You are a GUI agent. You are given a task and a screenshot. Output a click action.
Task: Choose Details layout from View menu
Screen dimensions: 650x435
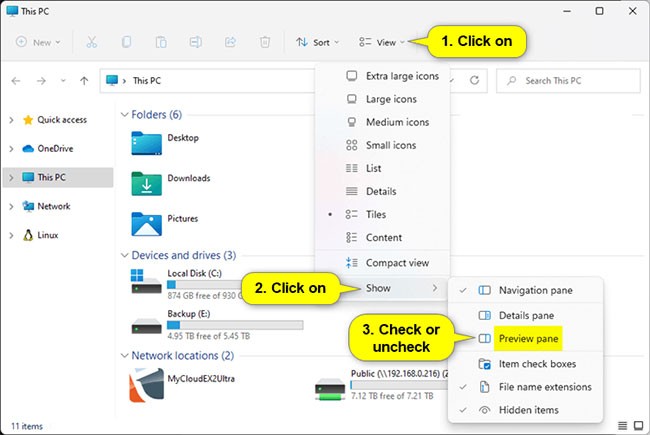380,191
